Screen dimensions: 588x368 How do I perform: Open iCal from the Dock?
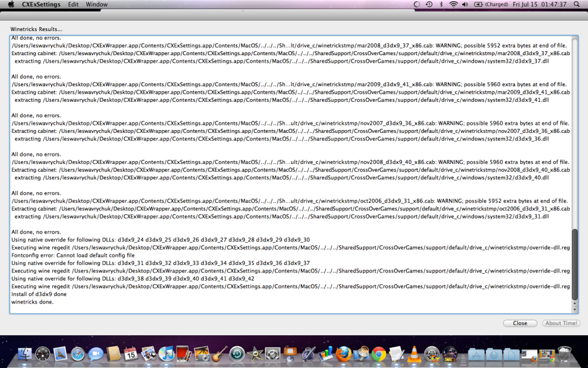tap(130, 354)
